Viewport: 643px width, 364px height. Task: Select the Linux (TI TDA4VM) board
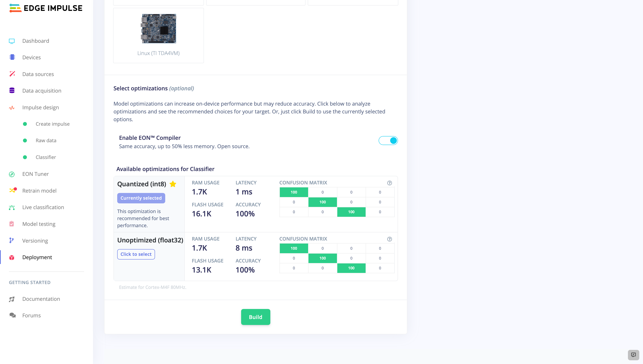click(x=158, y=35)
